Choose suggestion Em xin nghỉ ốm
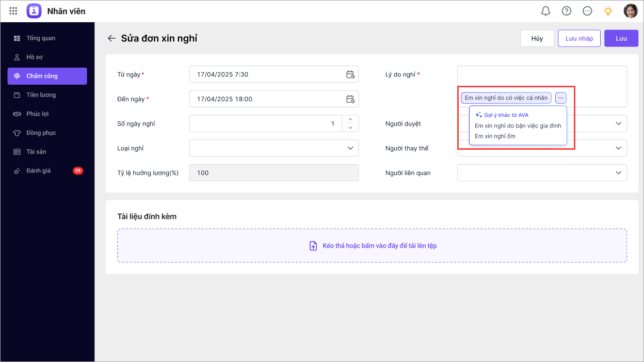Viewport: 644px width, 362px height. (x=495, y=136)
